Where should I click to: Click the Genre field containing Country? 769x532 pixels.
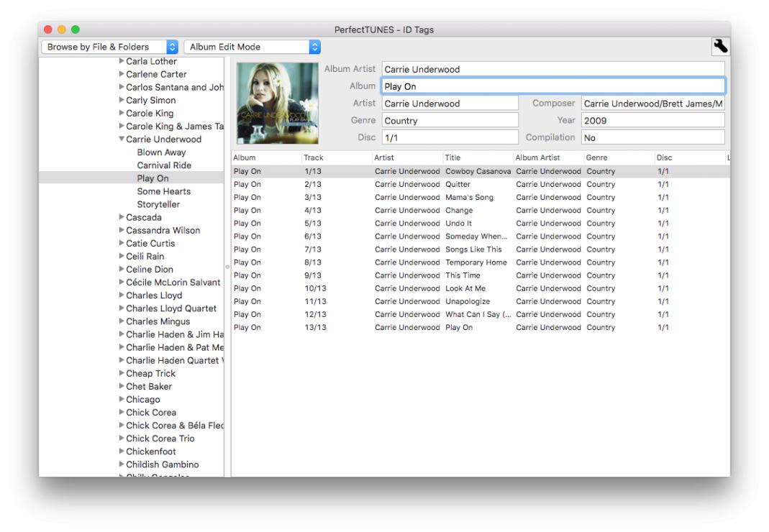coord(450,121)
